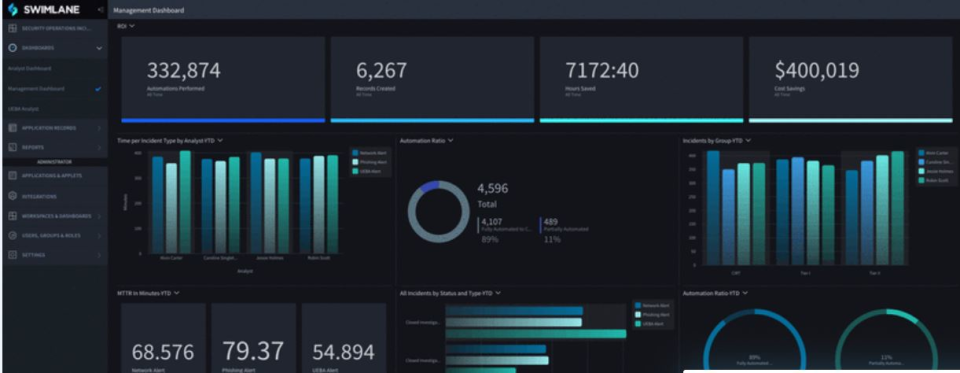Viewport: 960px width, 373px height.
Task: Click the Workspaces & Dashboards icon
Action: [x=13, y=216]
